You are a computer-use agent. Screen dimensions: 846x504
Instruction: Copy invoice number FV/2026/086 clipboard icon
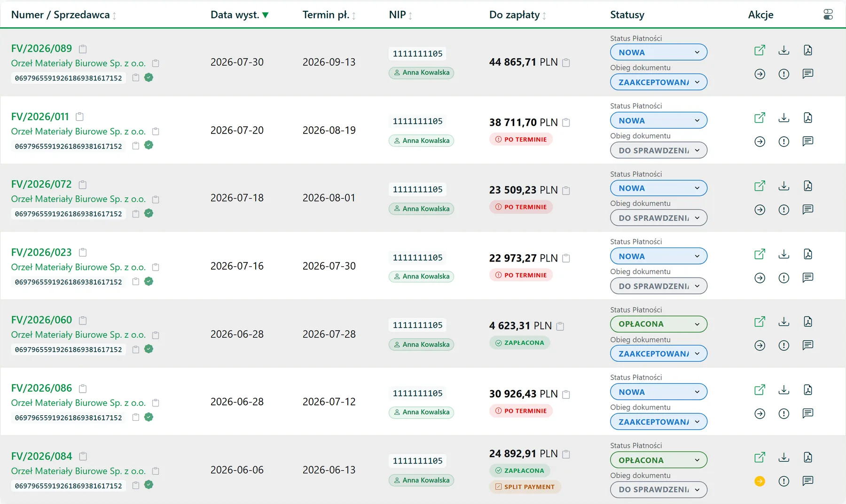(x=83, y=388)
